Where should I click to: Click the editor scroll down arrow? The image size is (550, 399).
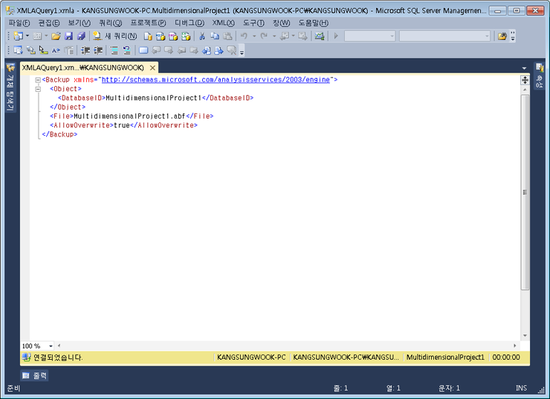pos(525,336)
